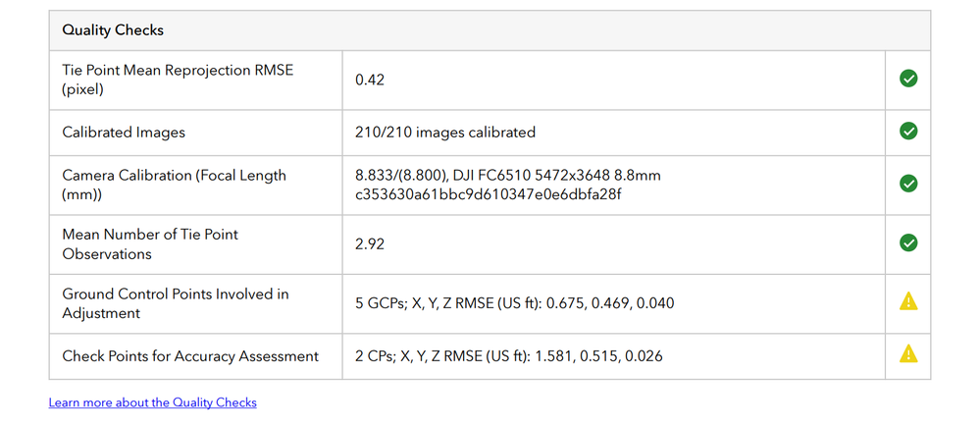Open the Learn more about Quality Checks link
This screenshot has width=980, height=428.
pos(152,402)
